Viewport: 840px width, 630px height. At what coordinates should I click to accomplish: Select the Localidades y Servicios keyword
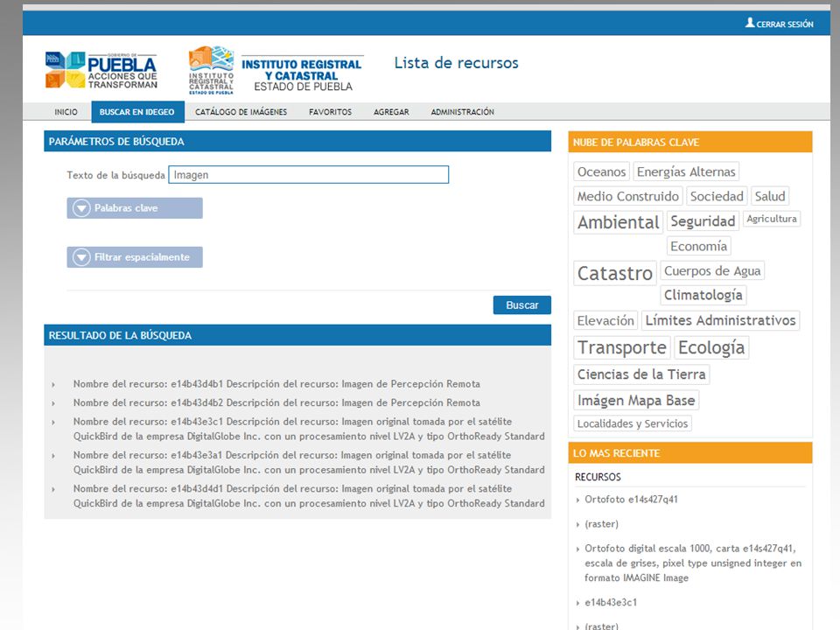tap(632, 423)
